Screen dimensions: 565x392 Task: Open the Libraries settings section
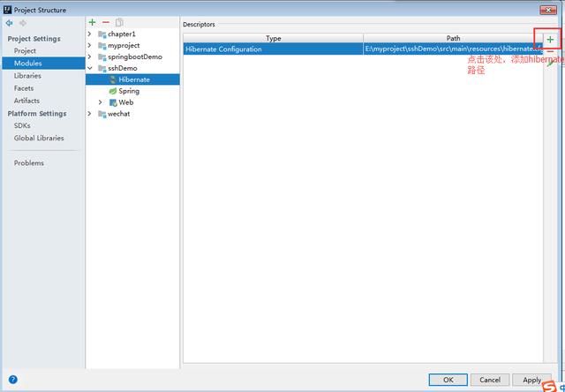pos(28,76)
